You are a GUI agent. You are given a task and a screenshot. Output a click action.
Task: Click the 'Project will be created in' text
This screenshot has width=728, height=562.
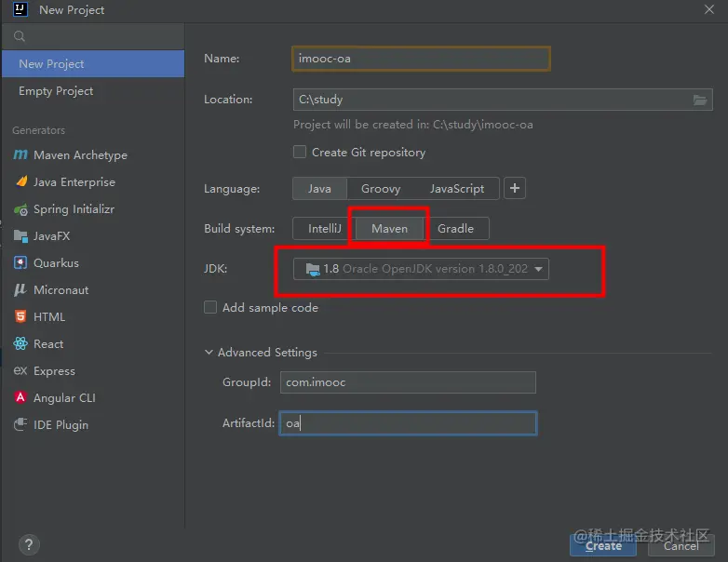coord(412,125)
